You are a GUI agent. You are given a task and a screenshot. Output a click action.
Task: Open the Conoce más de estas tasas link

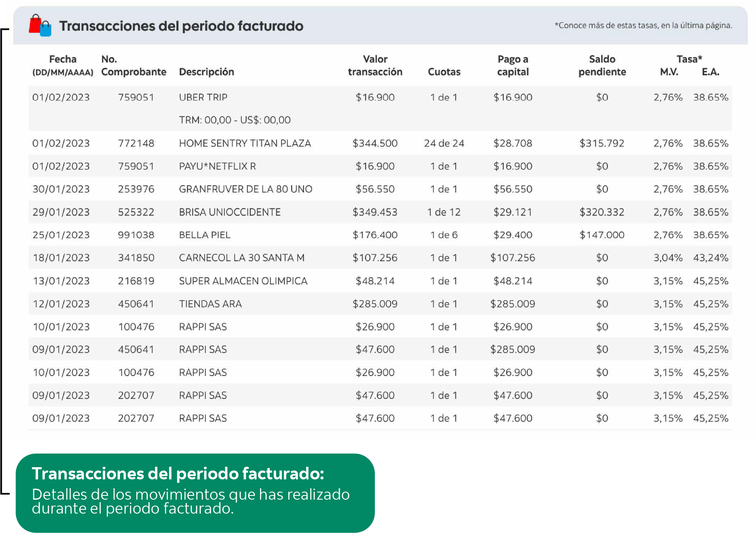click(645, 25)
